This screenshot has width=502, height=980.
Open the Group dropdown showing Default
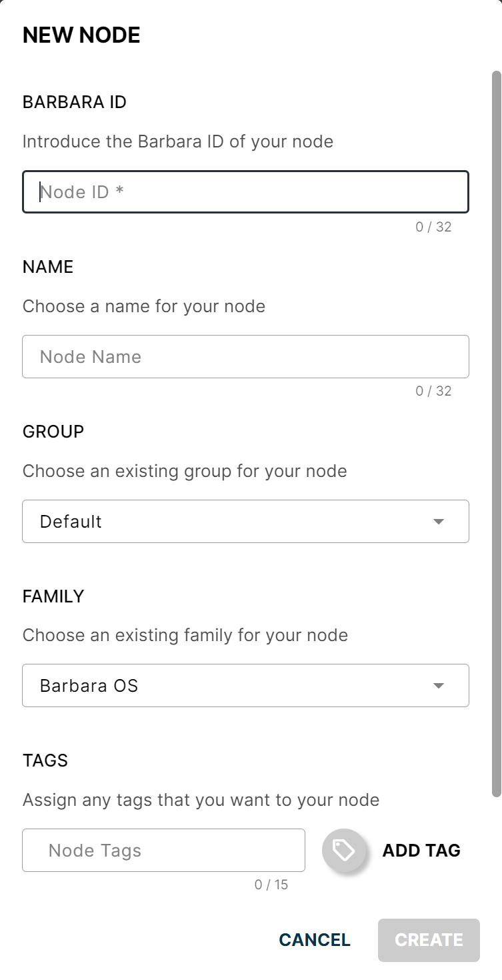pos(245,521)
